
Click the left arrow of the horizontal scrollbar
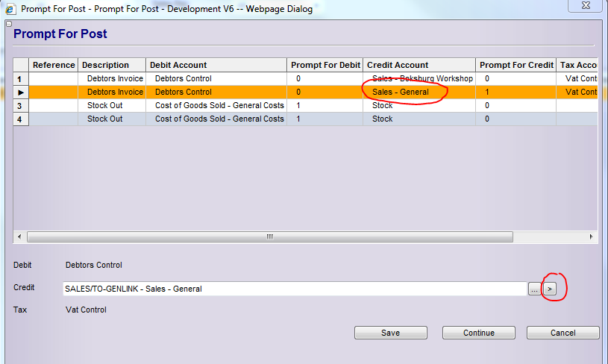19,236
